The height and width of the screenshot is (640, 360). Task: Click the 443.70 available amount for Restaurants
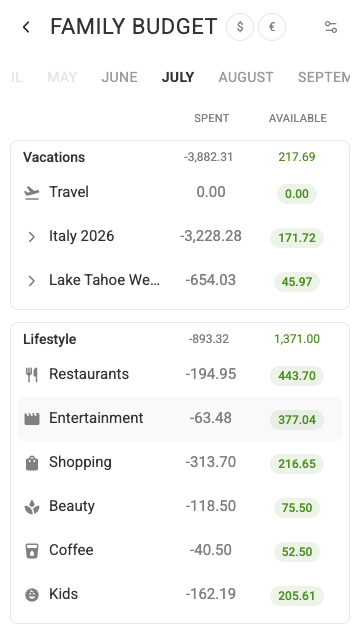[x=297, y=376]
